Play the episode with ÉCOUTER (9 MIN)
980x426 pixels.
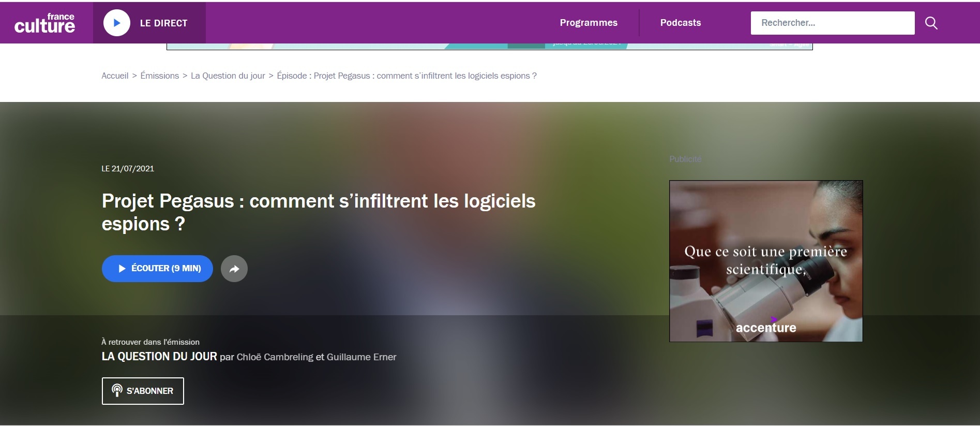pos(157,269)
